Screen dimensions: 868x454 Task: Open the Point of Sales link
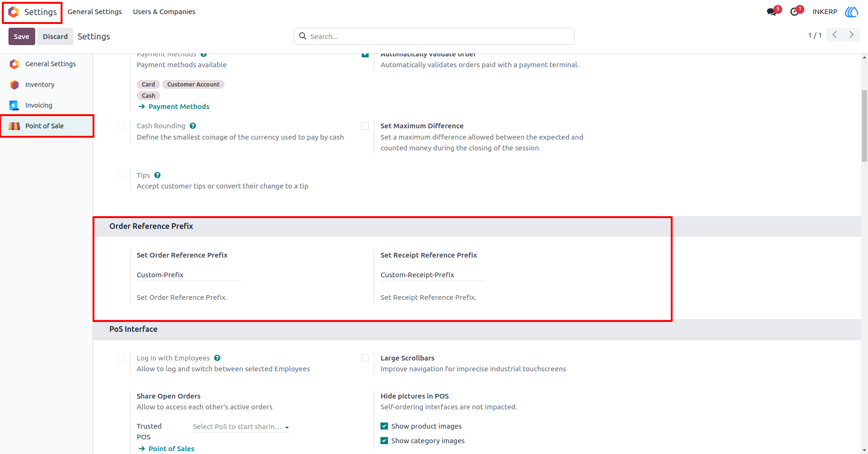[171, 449]
